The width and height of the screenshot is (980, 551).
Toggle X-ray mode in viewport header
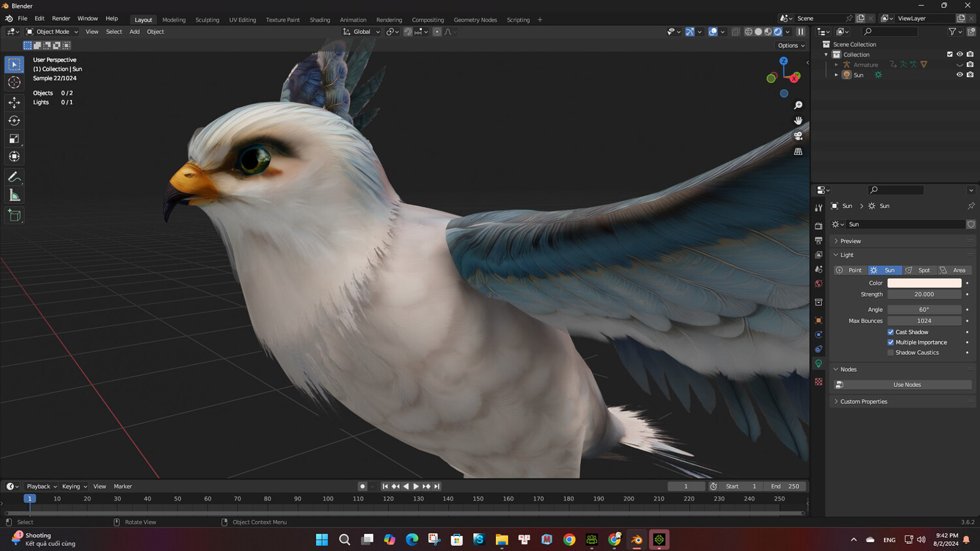point(736,31)
